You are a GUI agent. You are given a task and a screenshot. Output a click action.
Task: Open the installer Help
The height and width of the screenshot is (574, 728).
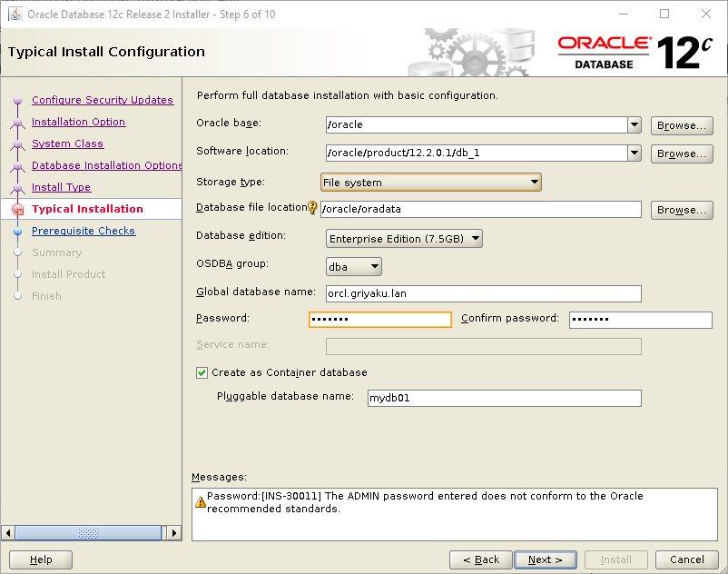coord(41,559)
